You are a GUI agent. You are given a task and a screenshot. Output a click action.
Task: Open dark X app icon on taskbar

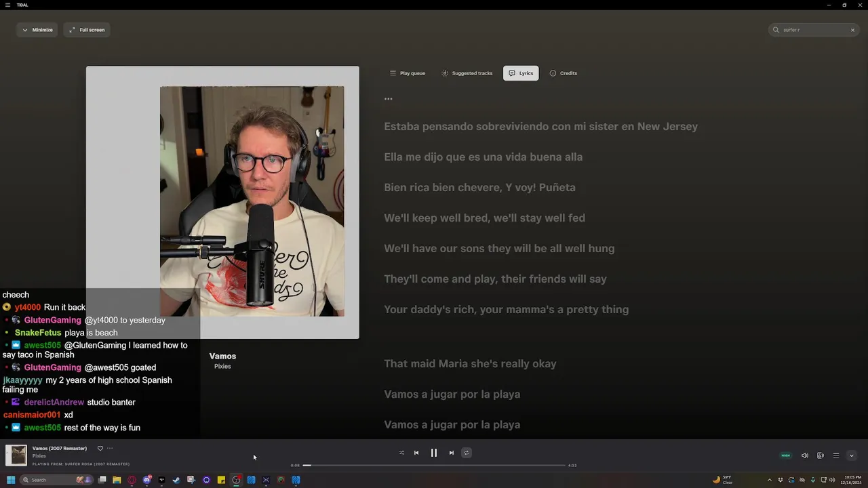click(266, 480)
